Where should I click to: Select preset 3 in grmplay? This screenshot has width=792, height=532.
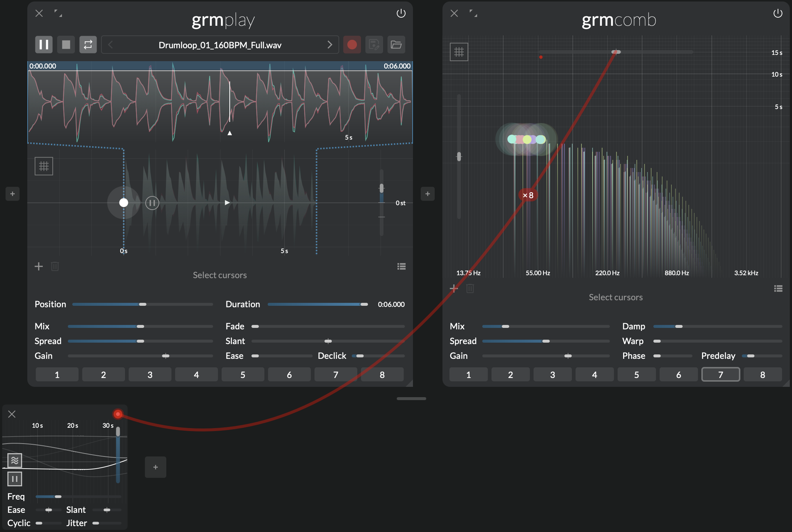(150, 375)
